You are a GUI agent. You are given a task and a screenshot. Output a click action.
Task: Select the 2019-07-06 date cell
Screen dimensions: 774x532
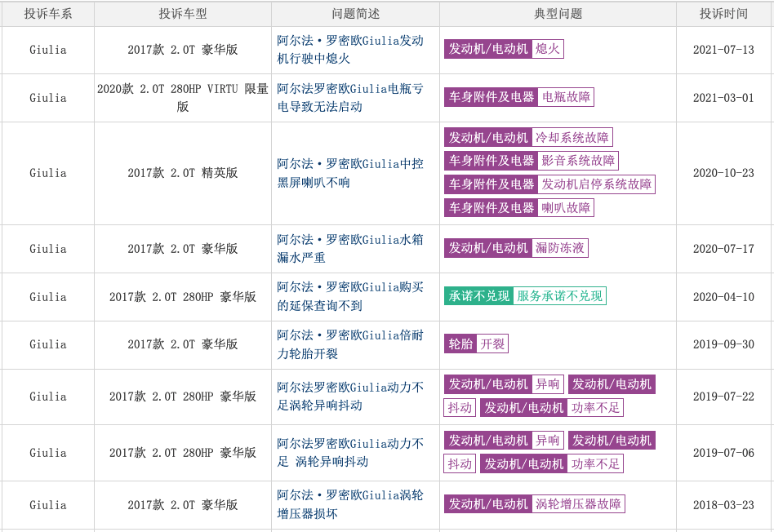[x=723, y=453]
